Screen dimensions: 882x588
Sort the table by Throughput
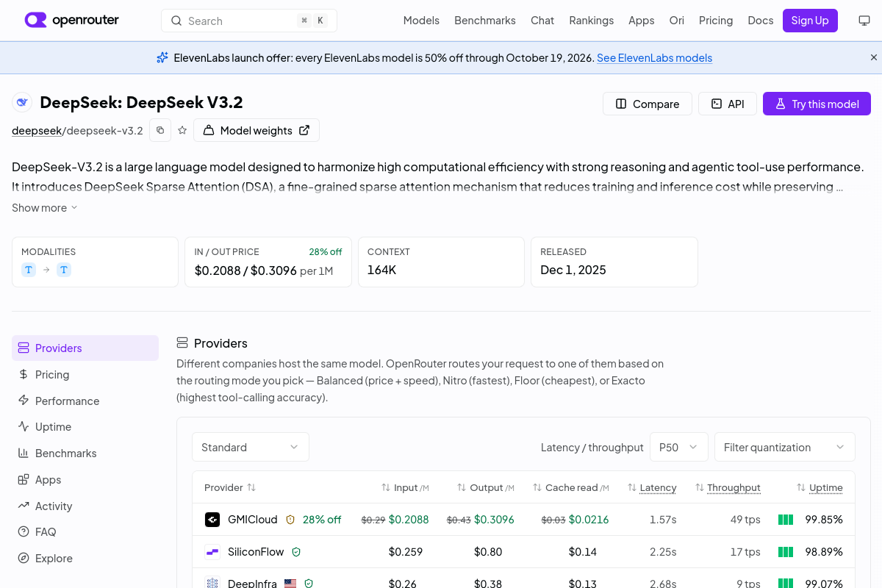[x=728, y=487]
